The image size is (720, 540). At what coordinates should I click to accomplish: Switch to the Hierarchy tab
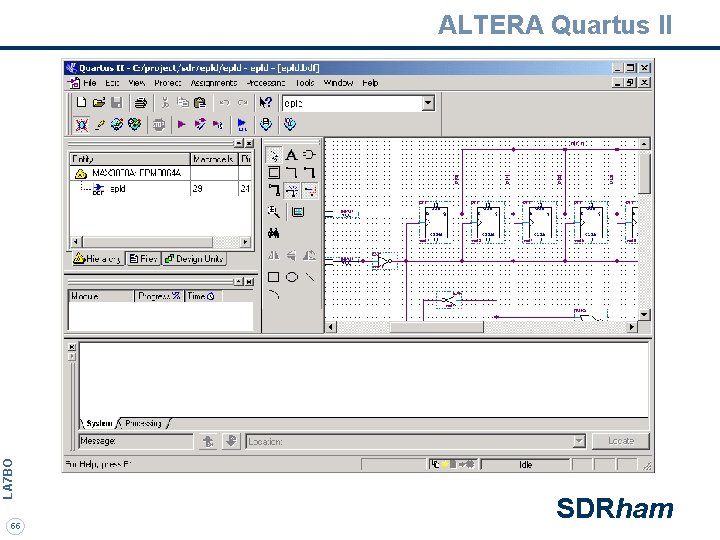98,259
